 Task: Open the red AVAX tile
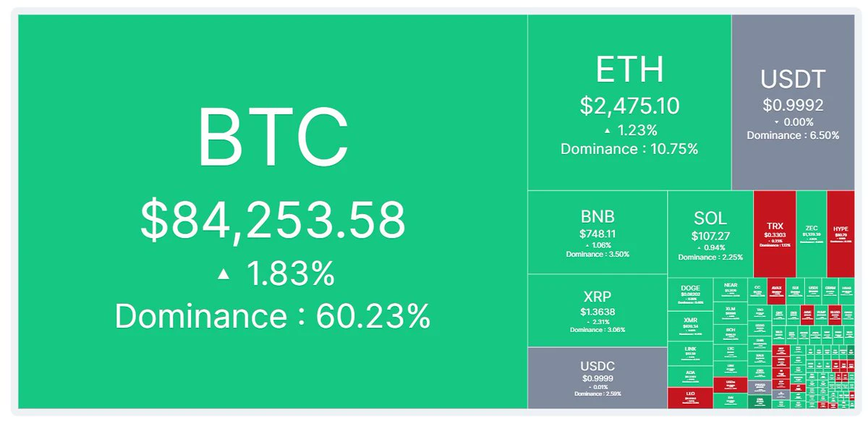coord(777,291)
